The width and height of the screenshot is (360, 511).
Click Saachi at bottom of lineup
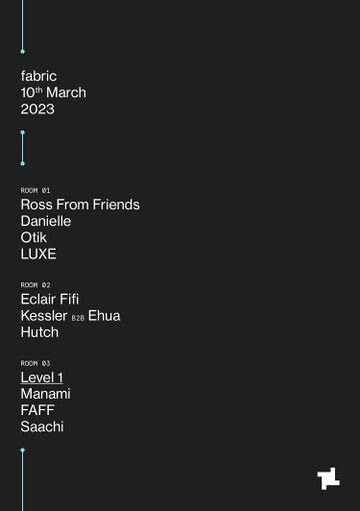42,427
